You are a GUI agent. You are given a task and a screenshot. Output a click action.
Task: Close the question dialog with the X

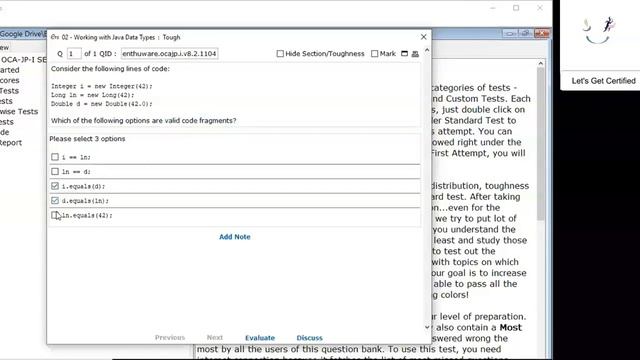tap(424, 37)
